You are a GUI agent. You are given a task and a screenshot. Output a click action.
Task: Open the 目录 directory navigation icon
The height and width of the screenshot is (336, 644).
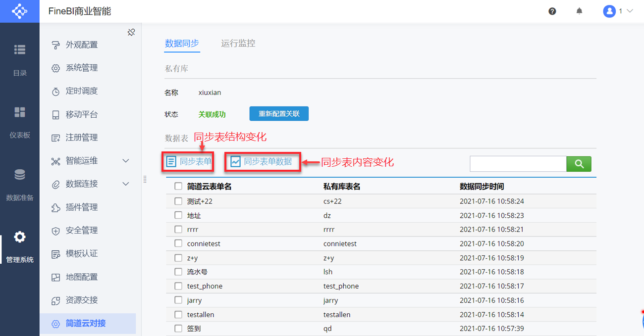[x=20, y=49]
